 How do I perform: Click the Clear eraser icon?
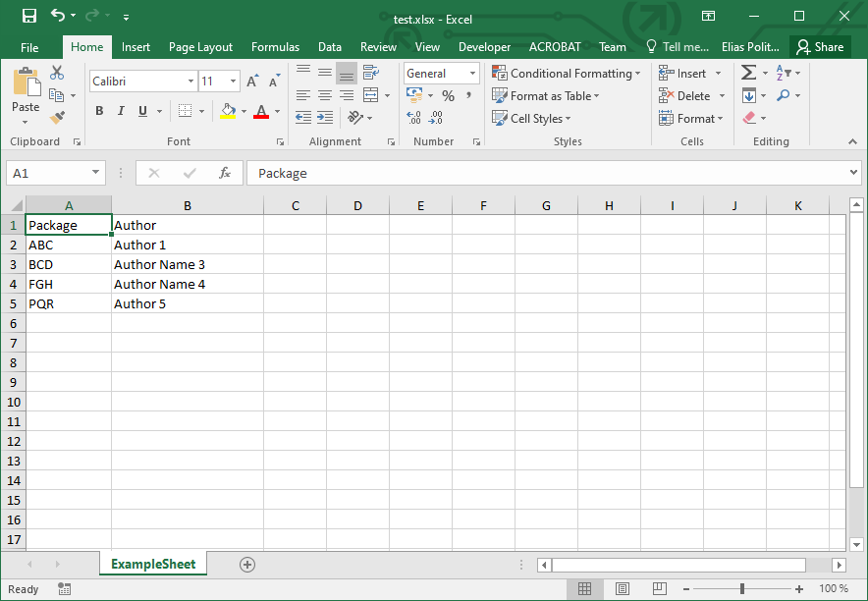(748, 118)
